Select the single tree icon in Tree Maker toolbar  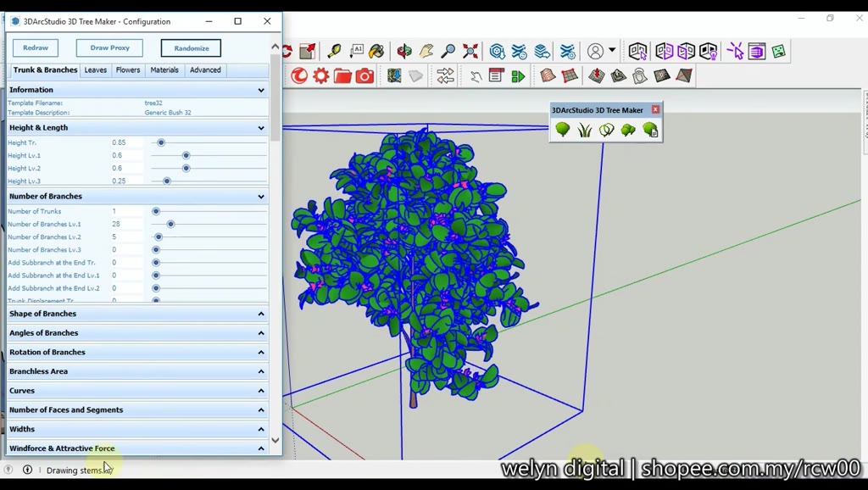pos(562,129)
